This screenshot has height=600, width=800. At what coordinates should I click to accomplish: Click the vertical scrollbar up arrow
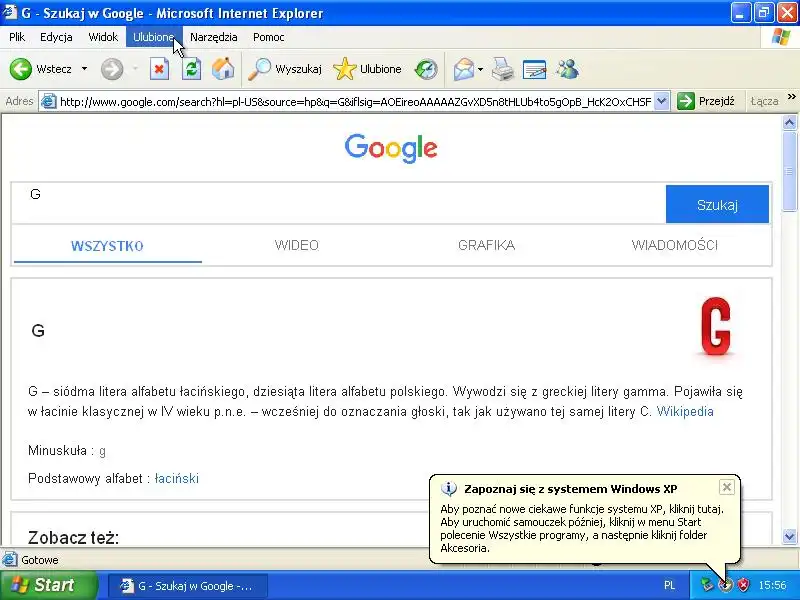[789, 122]
